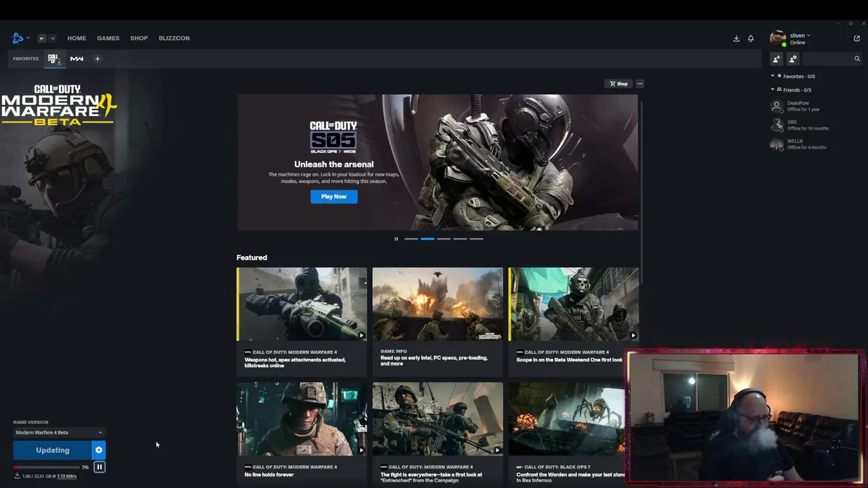868x488 pixels.
Task: Add a game to favorites with plus
Action: (97, 59)
